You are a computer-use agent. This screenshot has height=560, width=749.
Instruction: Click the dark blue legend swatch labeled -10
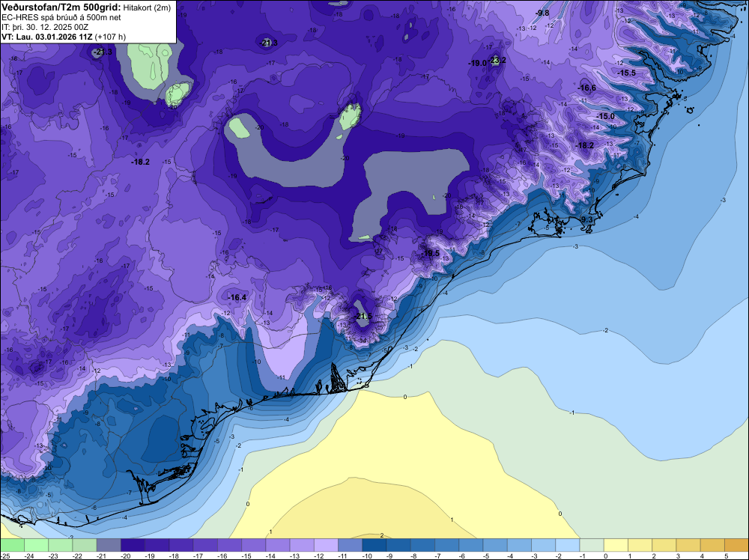point(374,545)
